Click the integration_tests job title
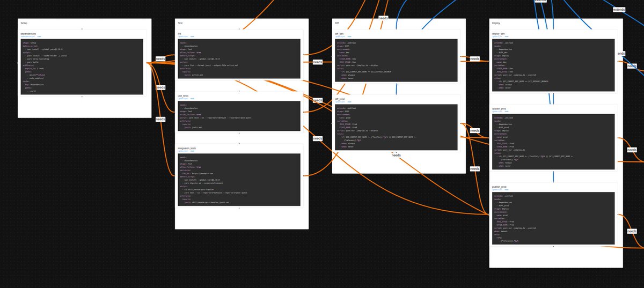644x288 pixels. click(x=187, y=148)
